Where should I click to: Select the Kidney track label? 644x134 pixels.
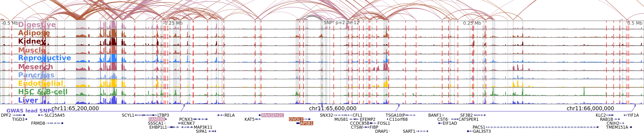tap(32, 41)
